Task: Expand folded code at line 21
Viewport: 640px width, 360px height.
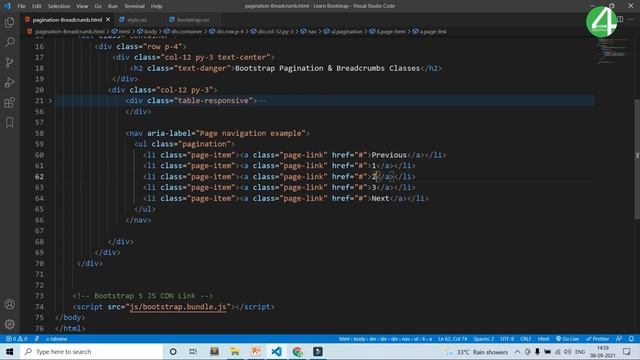Action: point(50,100)
